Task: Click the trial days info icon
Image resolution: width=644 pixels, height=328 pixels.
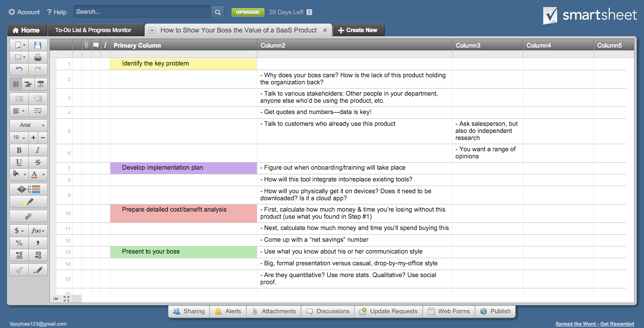Action: 309,12
